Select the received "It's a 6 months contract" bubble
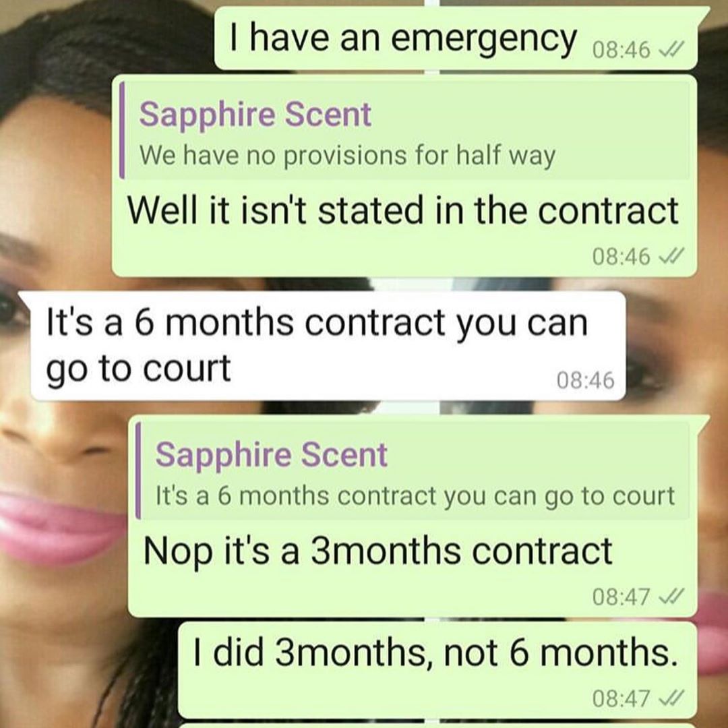The image size is (728, 728). pyautogui.click(x=328, y=345)
